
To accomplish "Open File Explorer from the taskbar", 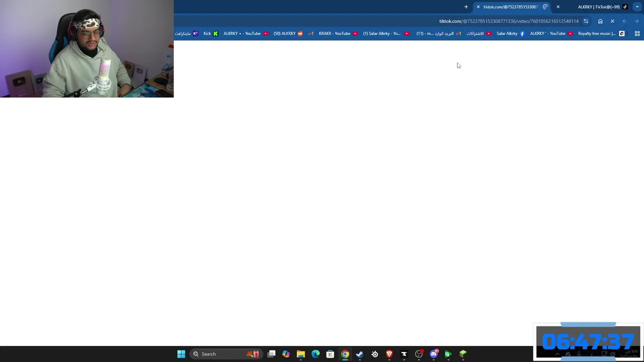I will [x=301, y=354].
